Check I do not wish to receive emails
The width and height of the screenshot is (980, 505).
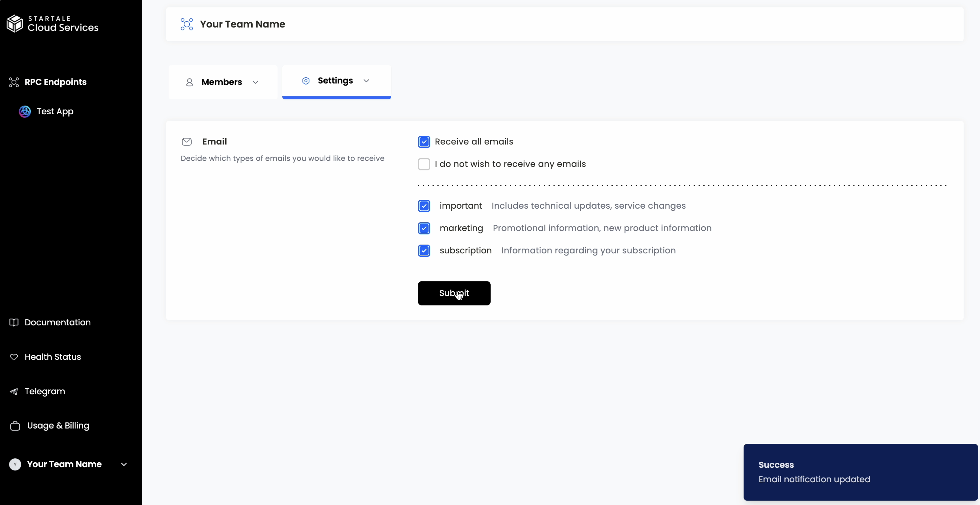[424, 164]
